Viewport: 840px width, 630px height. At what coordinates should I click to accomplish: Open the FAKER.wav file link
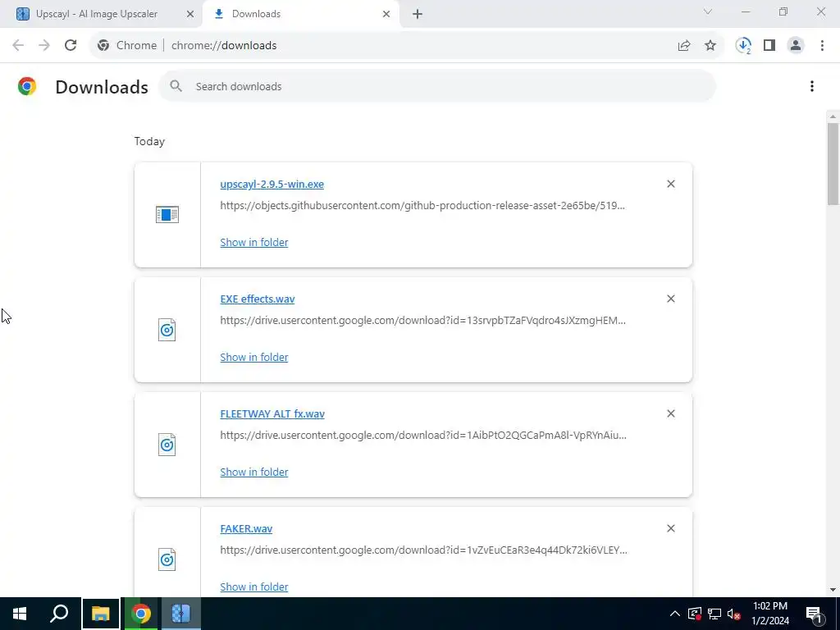246,528
